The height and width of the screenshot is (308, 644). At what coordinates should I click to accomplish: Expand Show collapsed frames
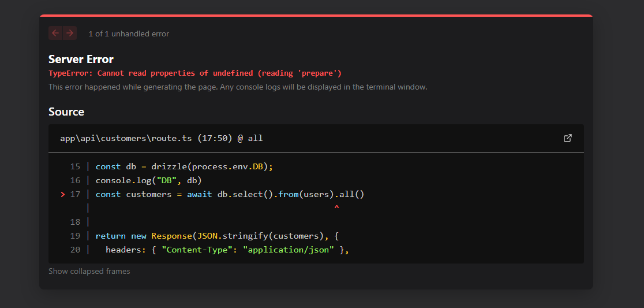click(x=89, y=272)
